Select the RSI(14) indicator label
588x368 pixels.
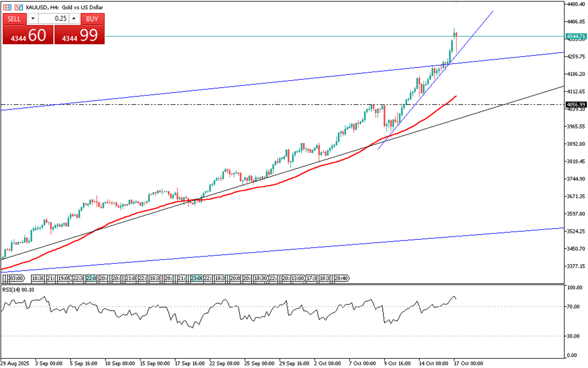point(18,290)
